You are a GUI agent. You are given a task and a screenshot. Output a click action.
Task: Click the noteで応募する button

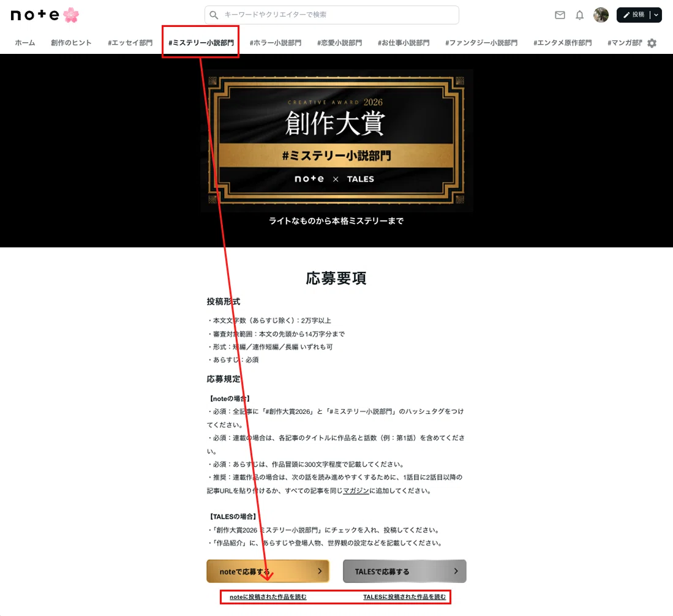point(268,571)
